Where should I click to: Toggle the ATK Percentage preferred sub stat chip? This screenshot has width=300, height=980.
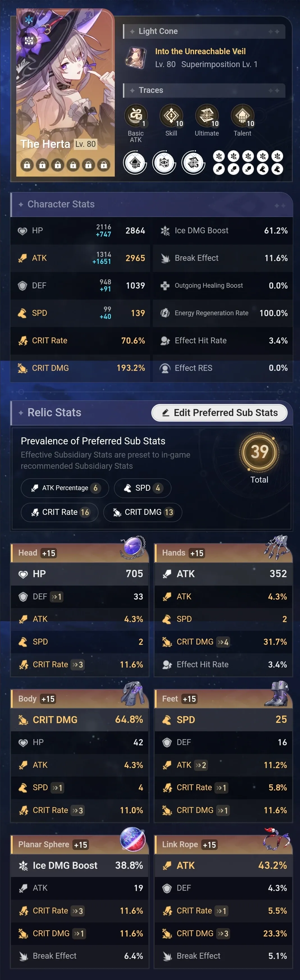point(64,488)
